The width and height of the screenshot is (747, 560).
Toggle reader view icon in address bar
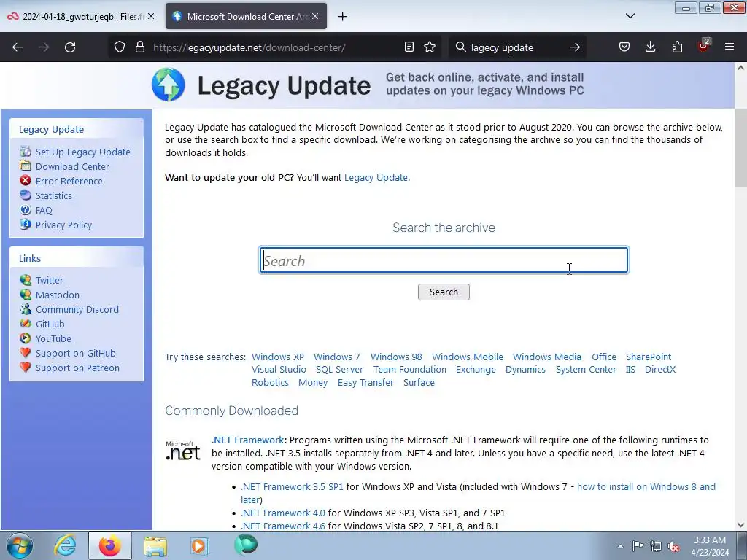pos(409,47)
